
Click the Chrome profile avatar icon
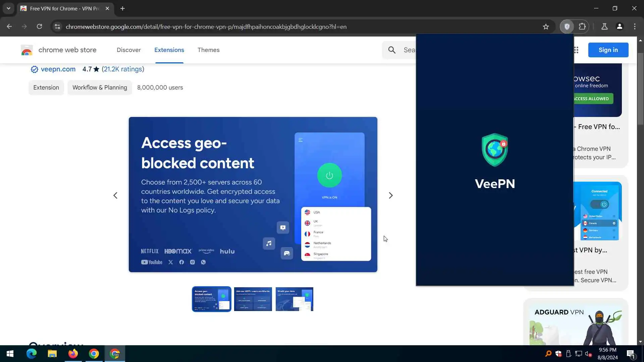620,26
